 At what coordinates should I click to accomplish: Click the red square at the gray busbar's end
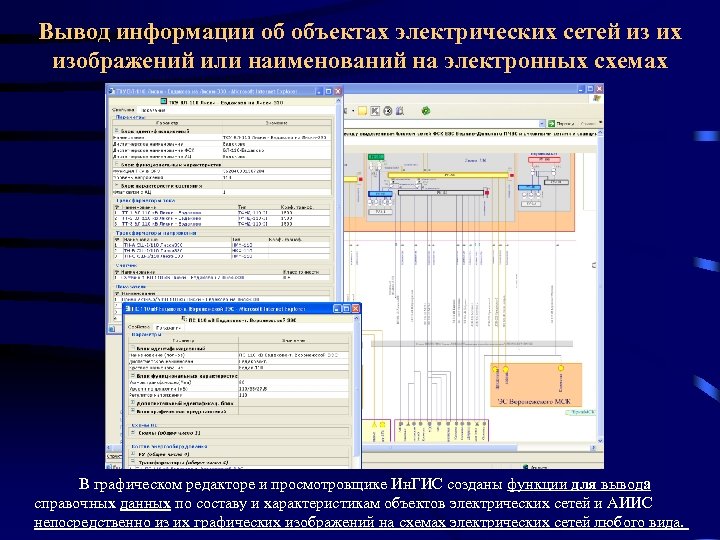click(x=487, y=193)
